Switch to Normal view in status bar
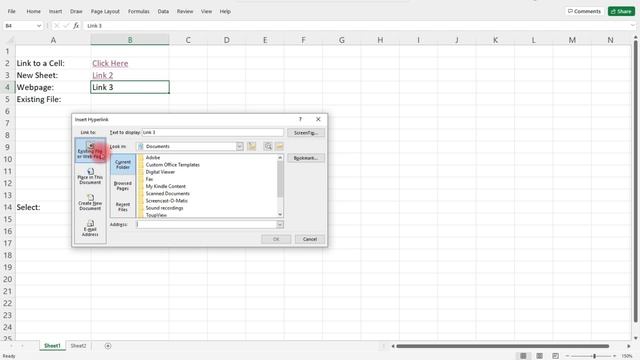This screenshot has width=640, height=360. tap(523, 356)
